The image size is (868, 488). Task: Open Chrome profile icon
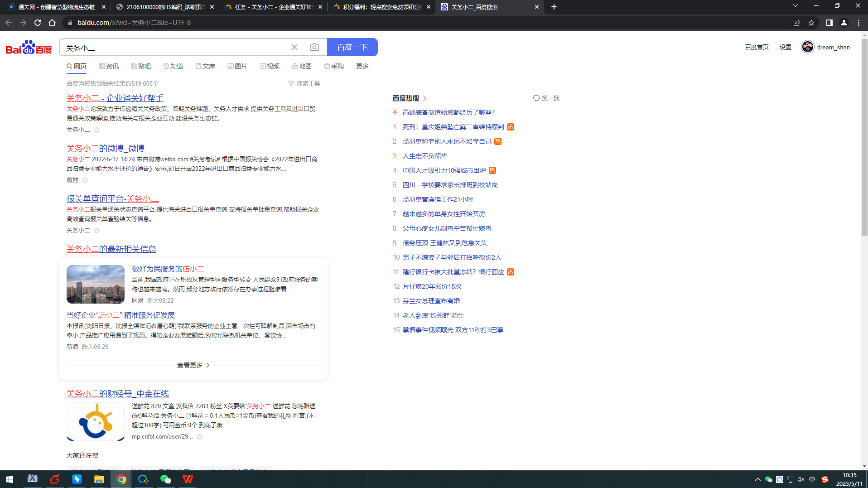pos(844,23)
